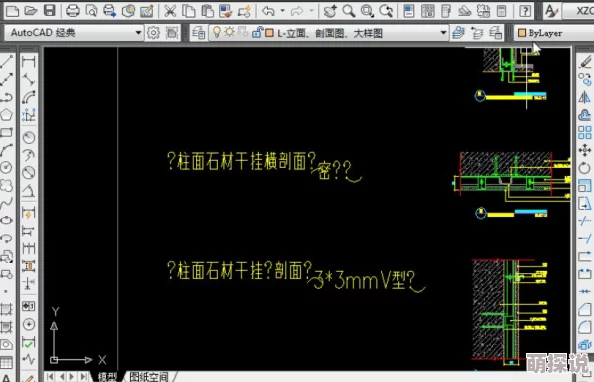Toggle layer freeze sun icon
594x382 pixels.
coord(229,32)
